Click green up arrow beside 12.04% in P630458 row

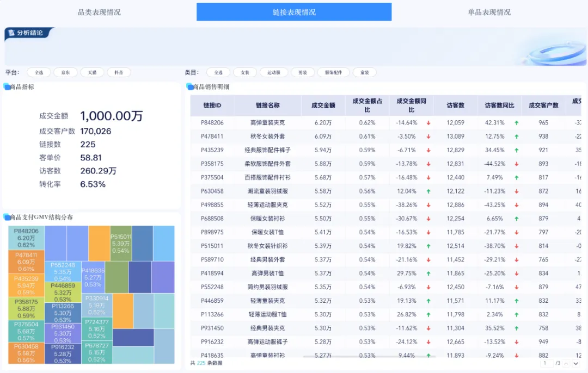click(x=428, y=191)
